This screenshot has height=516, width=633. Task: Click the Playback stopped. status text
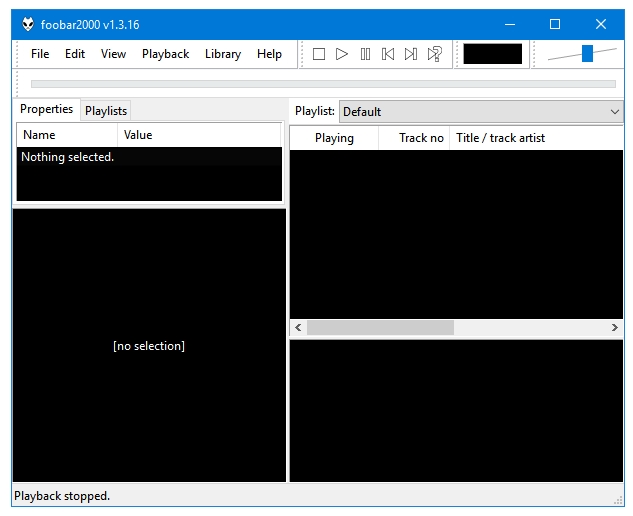point(62,496)
